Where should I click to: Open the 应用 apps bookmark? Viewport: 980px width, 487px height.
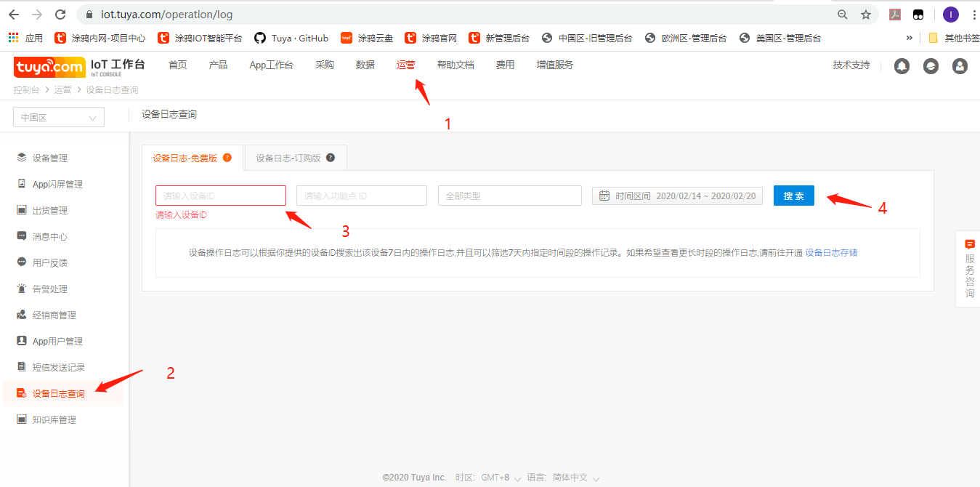click(x=25, y=38)
